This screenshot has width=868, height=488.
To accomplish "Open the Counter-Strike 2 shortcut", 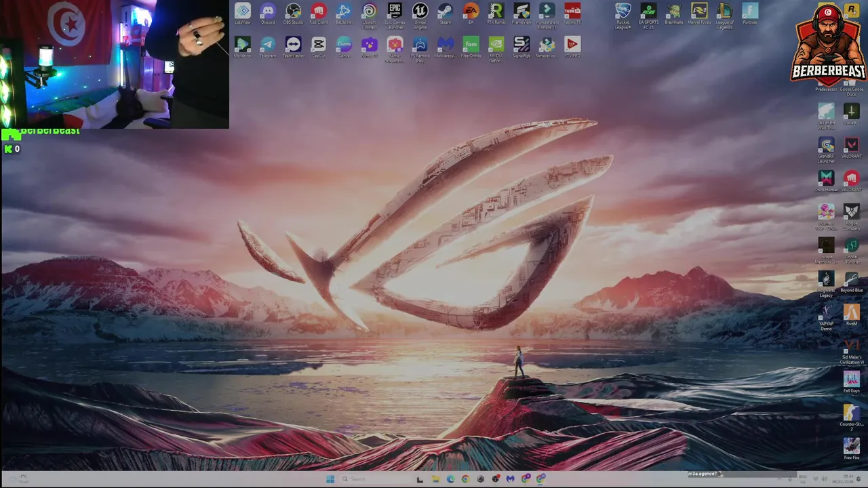I will coord(852,417).
